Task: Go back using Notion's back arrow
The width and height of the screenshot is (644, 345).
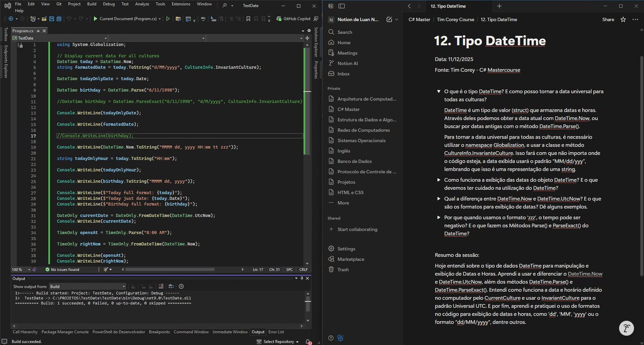Action: pos(409,6)
